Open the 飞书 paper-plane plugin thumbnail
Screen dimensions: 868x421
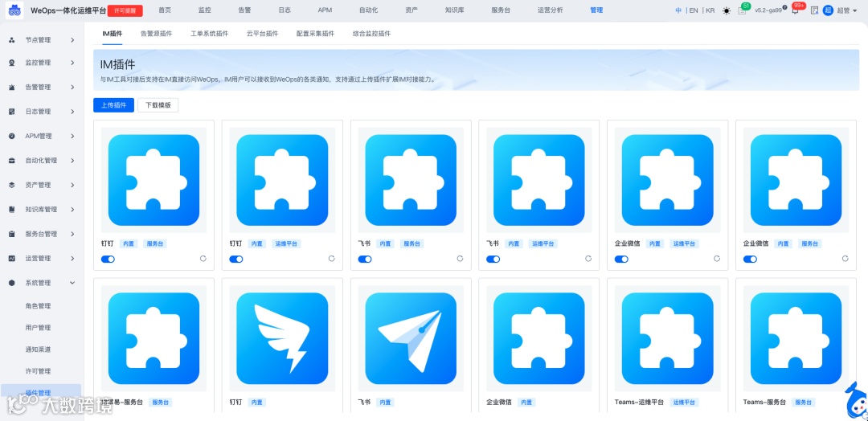(x=411, y=338)
